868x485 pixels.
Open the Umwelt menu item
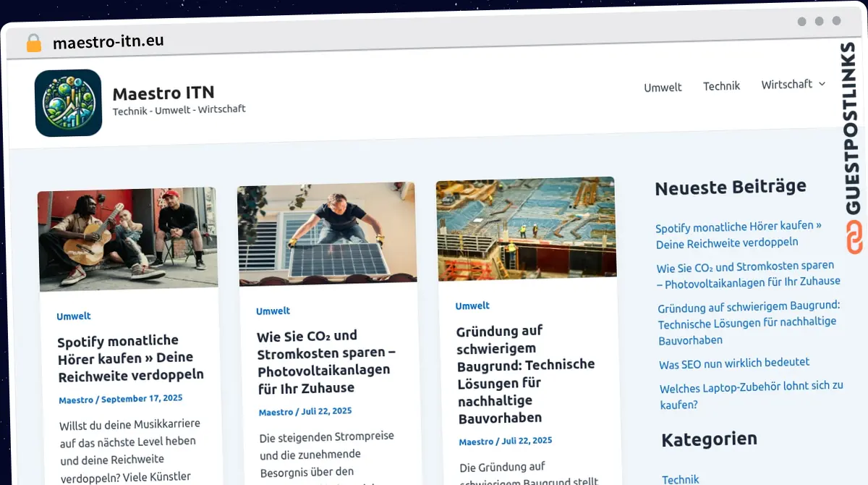click(663, 87)
